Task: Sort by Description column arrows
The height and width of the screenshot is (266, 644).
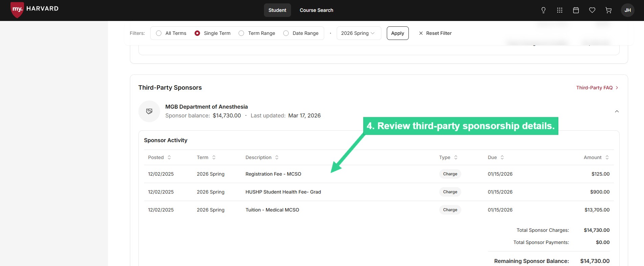Action: point(277,157)
